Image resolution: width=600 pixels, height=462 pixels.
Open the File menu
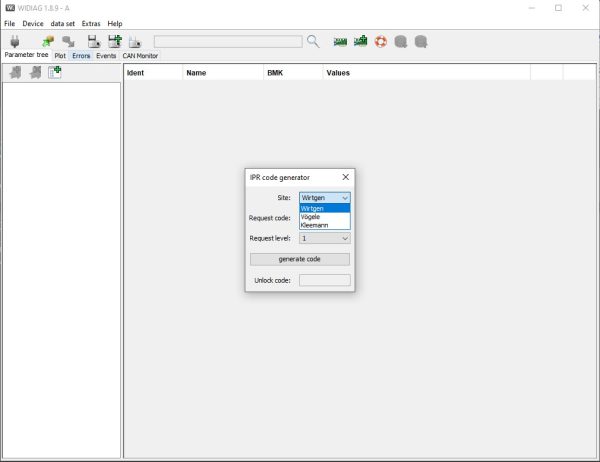(10, 24)
